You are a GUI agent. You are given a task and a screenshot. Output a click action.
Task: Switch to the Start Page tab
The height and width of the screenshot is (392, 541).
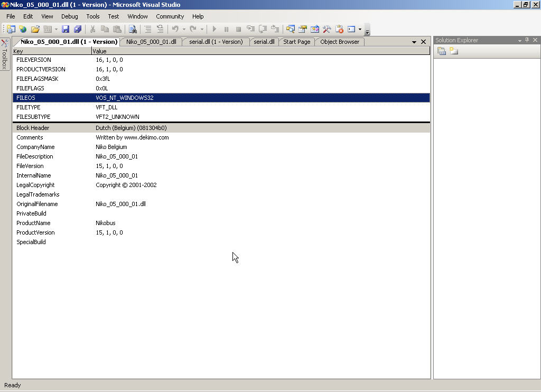(297, 42)
